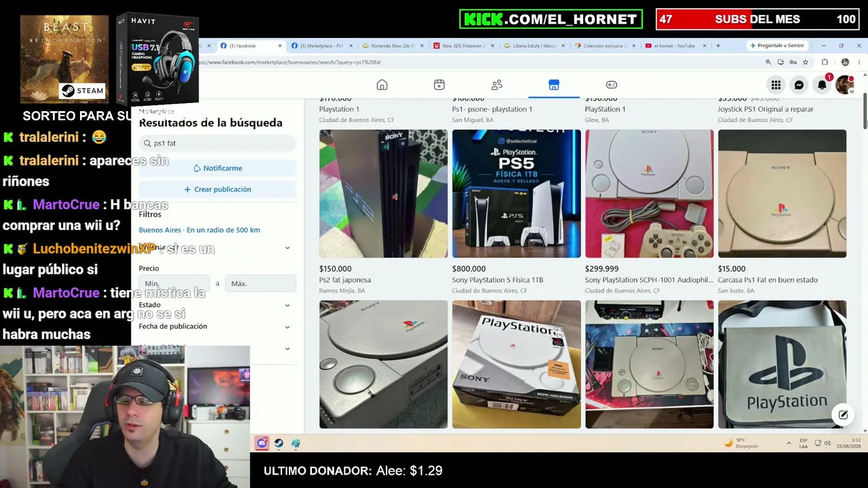The image size is (868, 488).
Task: Switch to the Liliana Estufa Mercado tab
Action: coord(534,45)
